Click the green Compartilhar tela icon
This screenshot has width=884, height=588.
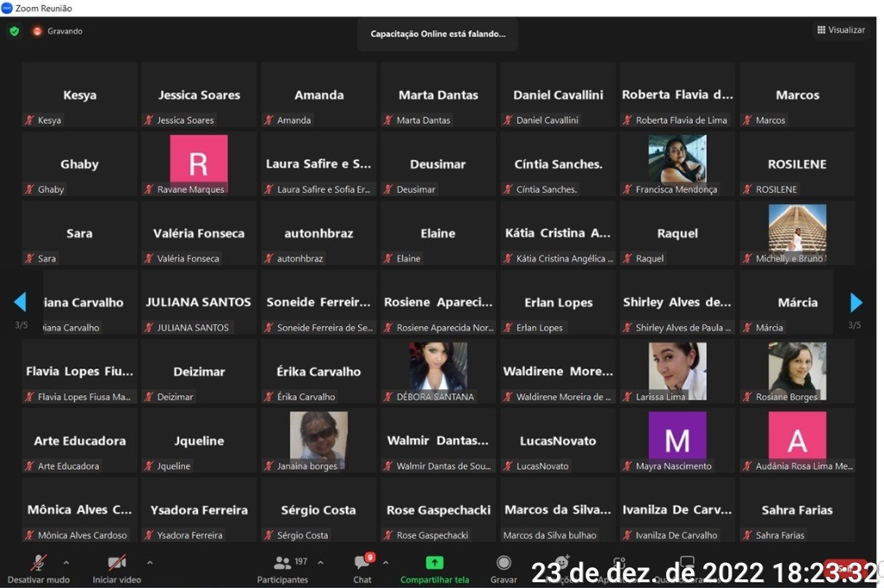tap(434, 563)
